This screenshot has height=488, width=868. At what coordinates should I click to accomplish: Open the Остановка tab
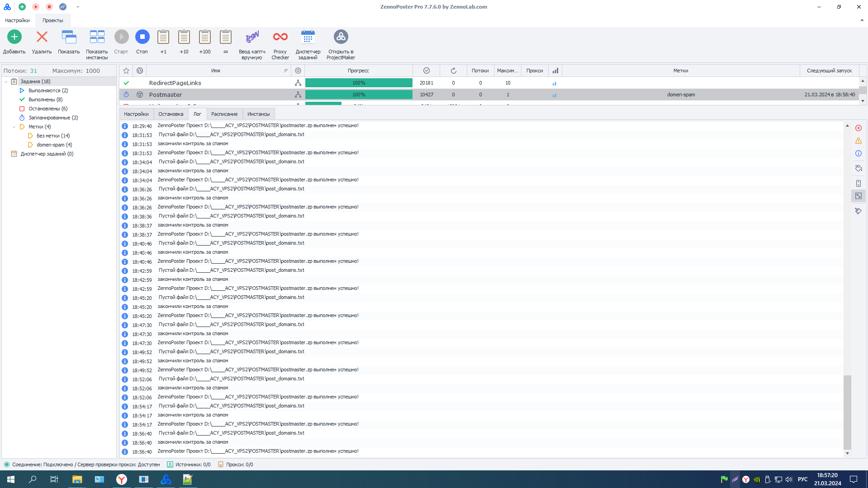pos(171,114)
